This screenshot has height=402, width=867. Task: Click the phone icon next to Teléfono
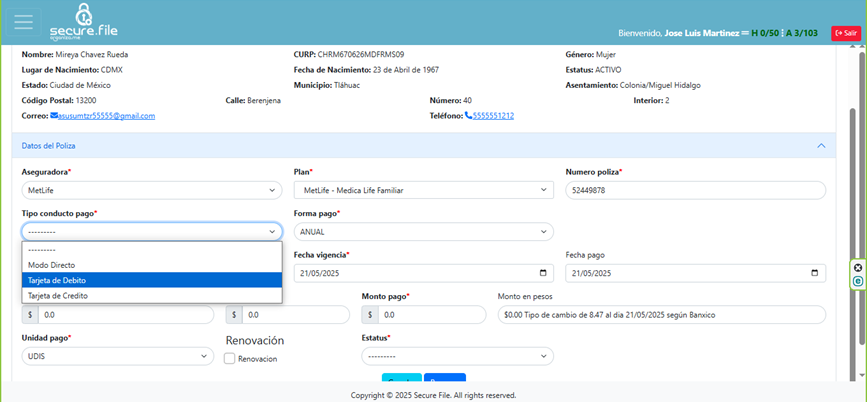click(x=468, y=116)
